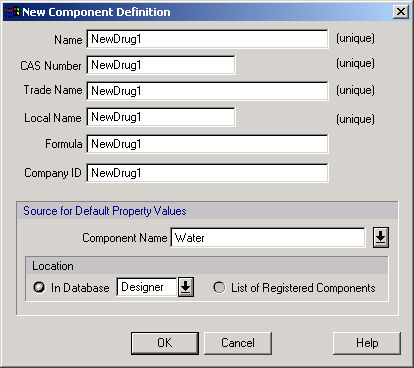Focus the Trade Name input field
The width and height of the screenshot is (414, 368).
[x=207, y=91]
